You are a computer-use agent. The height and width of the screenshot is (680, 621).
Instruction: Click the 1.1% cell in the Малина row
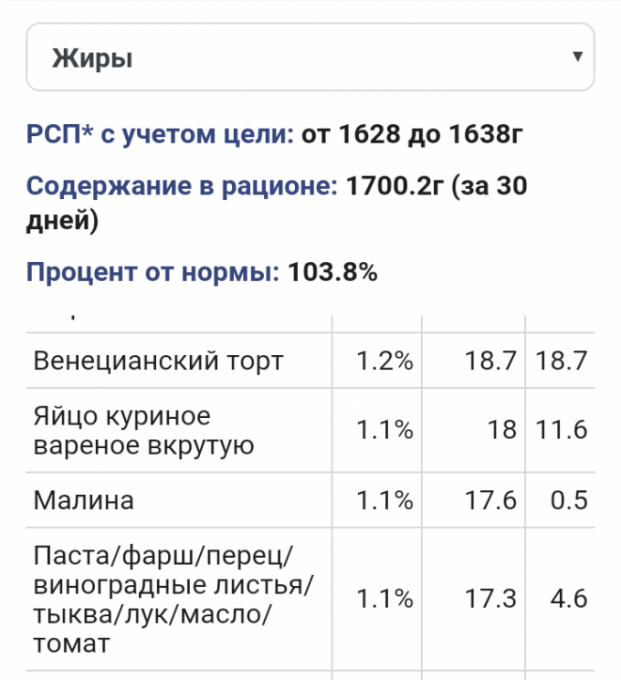pyautogui.click(x=385, y=499)
